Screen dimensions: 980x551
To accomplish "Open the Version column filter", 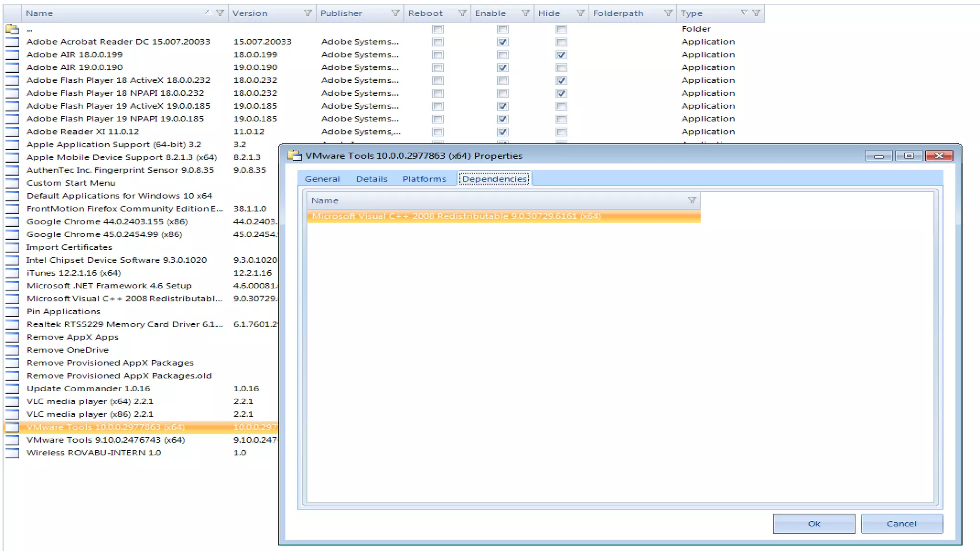I will [308, 13].
